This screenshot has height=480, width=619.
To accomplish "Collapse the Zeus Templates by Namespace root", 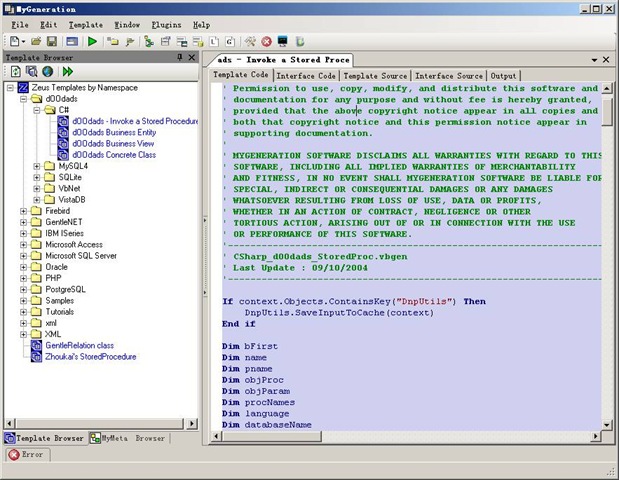I will tap(10, 88).
